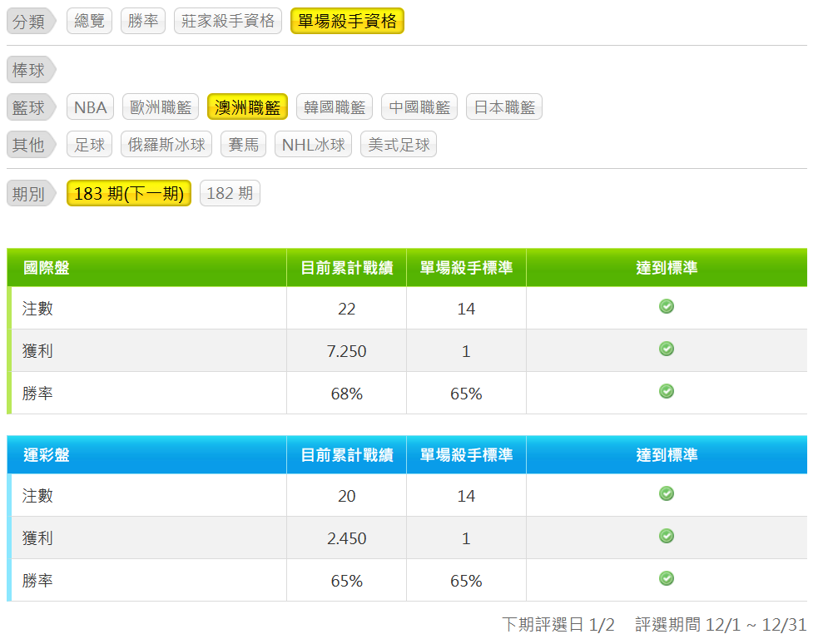
Task: Click the 美式足球 filter
Action: [x=399, y=145]
